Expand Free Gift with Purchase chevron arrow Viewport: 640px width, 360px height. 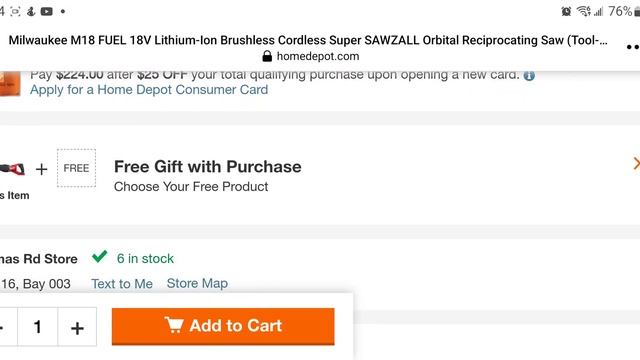point(636,164)
